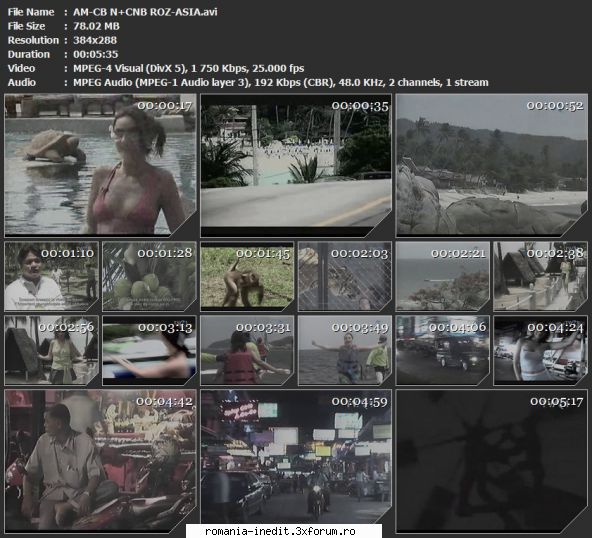Image resolution: width=592 pixels, height=538 pixels.
Task: Click the dark final frame at 00:05:17
Action: (x=492, y=461)
